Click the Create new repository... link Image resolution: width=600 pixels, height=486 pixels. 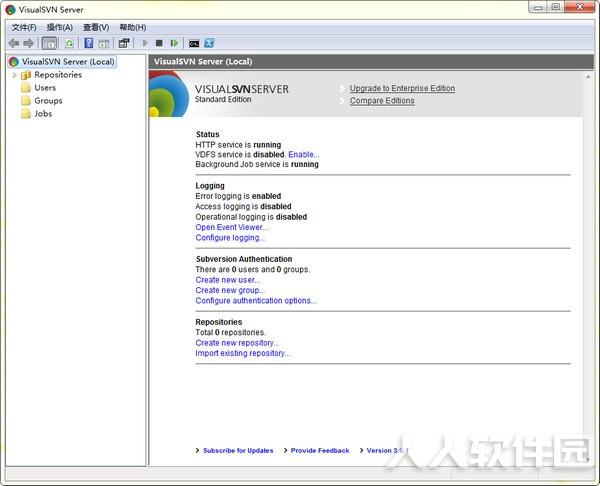(237, 343)
